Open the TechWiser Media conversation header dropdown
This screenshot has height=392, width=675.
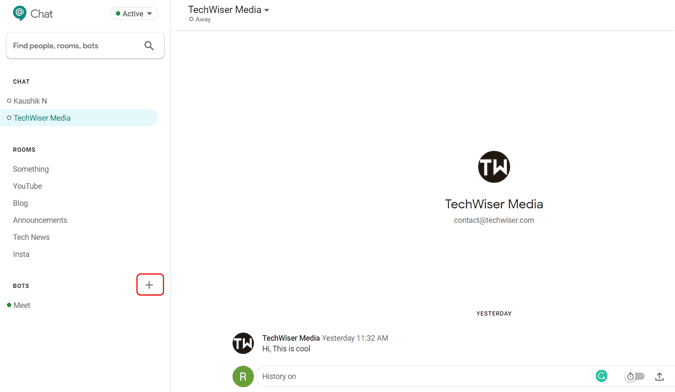[229, 9]
